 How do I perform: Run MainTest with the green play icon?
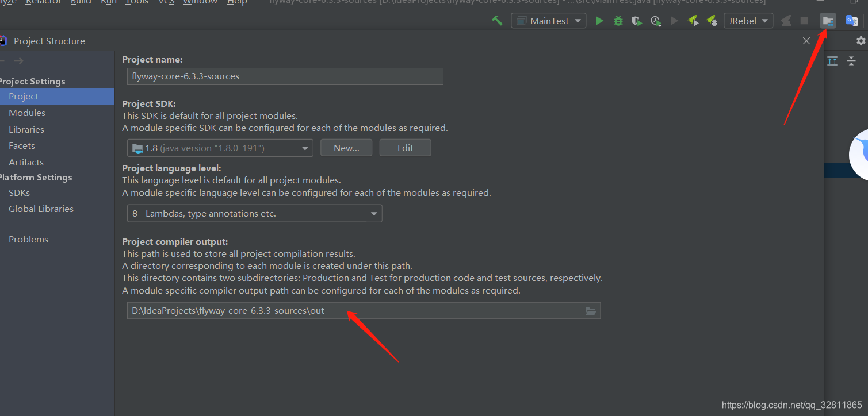click(x=599, y=21)
